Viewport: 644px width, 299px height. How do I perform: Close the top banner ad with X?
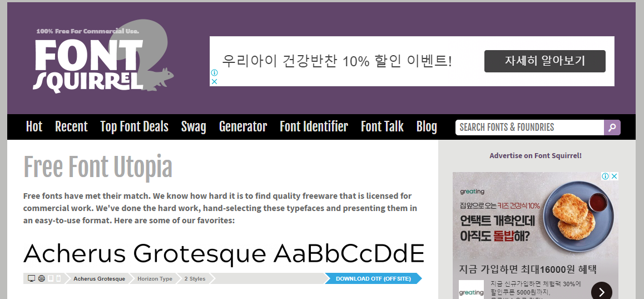214,81
